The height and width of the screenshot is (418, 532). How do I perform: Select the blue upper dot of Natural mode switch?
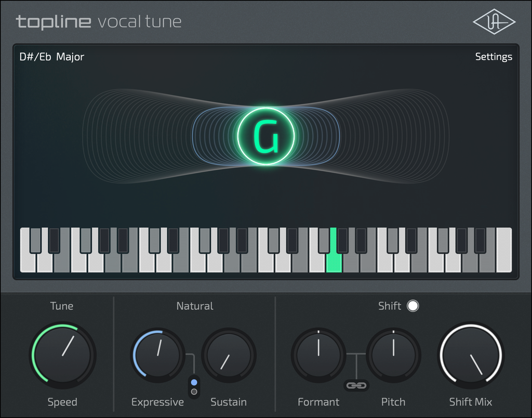(x=194, y=382)
